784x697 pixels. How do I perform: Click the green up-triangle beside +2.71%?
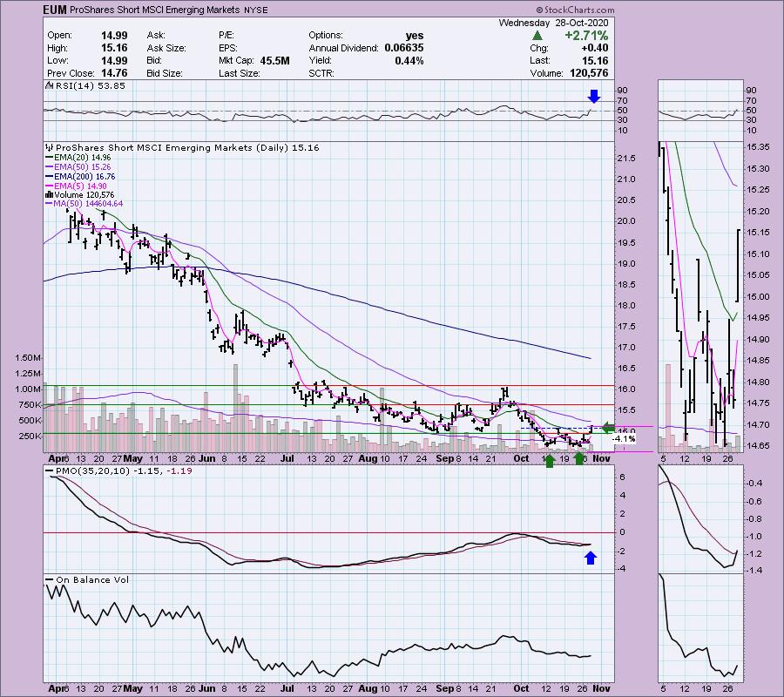click(x=537, y=36)
